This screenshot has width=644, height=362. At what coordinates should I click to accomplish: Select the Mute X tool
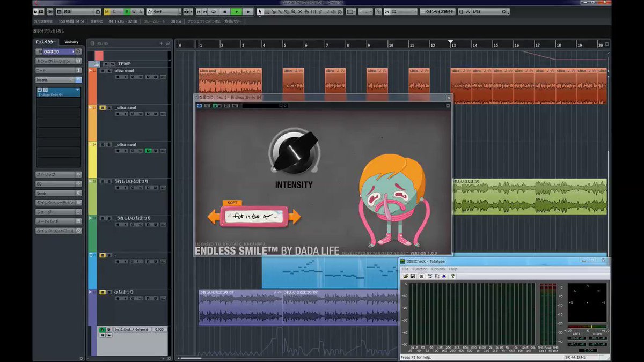[300, 11]
